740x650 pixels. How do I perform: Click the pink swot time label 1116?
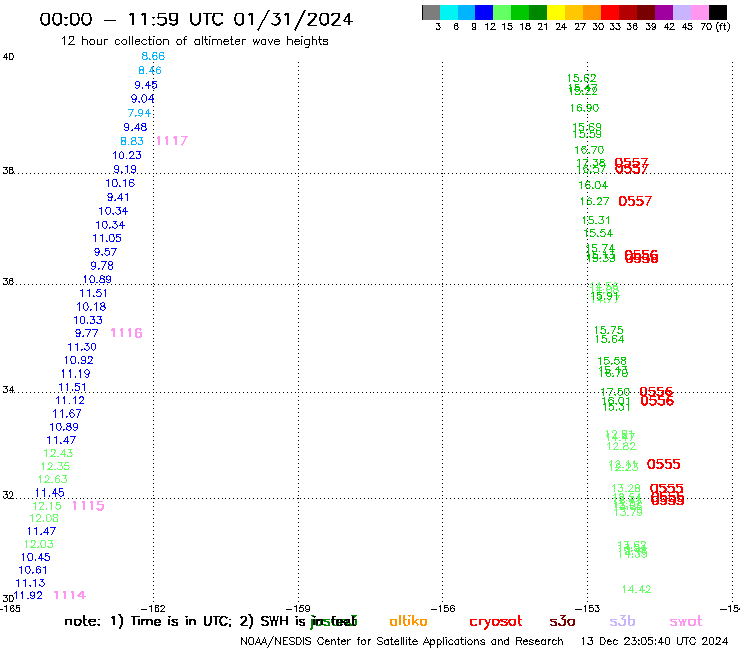[126, 333]
